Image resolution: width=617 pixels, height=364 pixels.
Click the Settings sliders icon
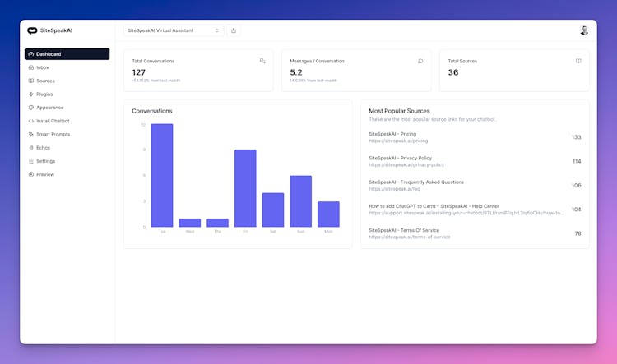[x=31, y=161]
